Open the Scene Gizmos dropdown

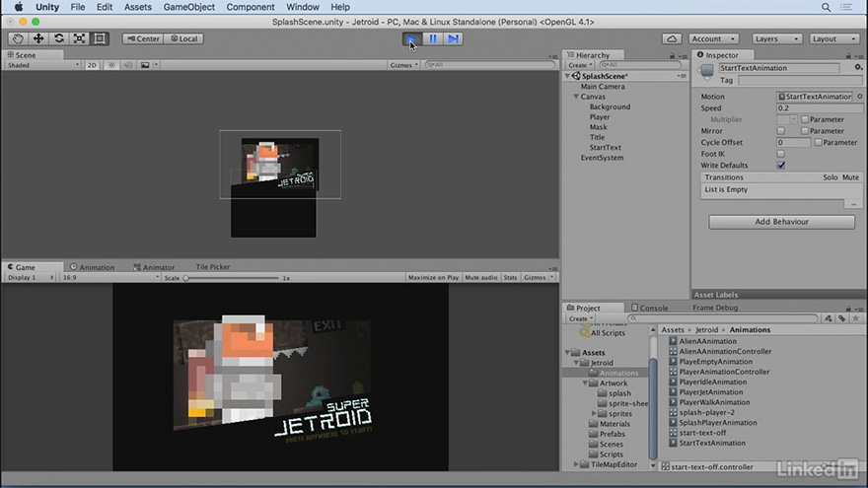tap(403, 65)
